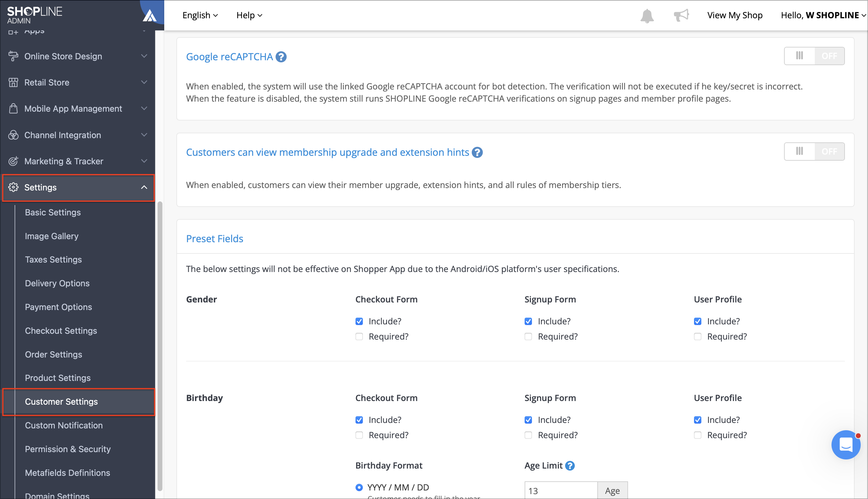Select the YYYY / MM / DD birthday format
Screen dimensions: 868x499
click(x=359, y=487)
